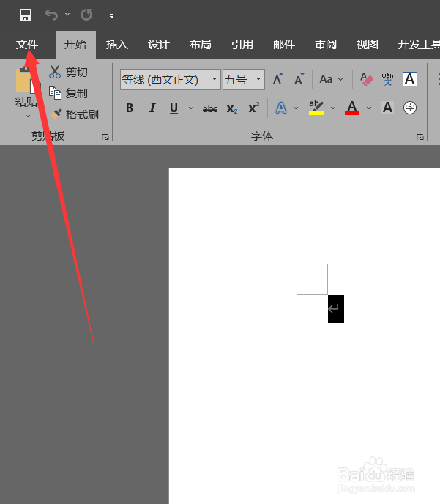The width and height of the screenshot is (440, 504).
Task: Click the Save icon in quick access toolbar
Action: click(x=26, y=15)
